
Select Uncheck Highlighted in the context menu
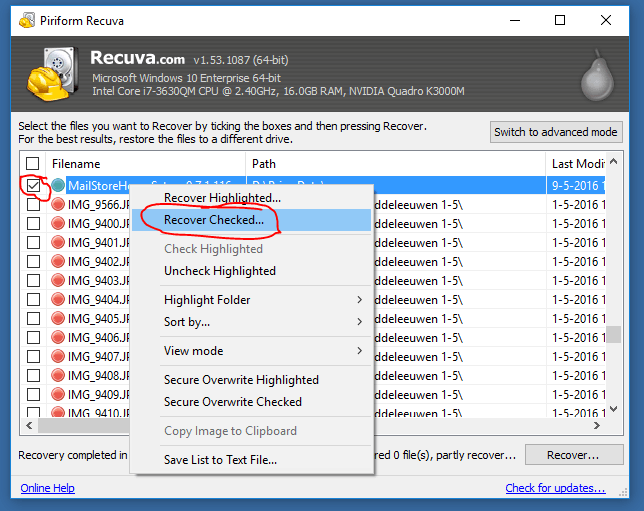click(251, 271)
